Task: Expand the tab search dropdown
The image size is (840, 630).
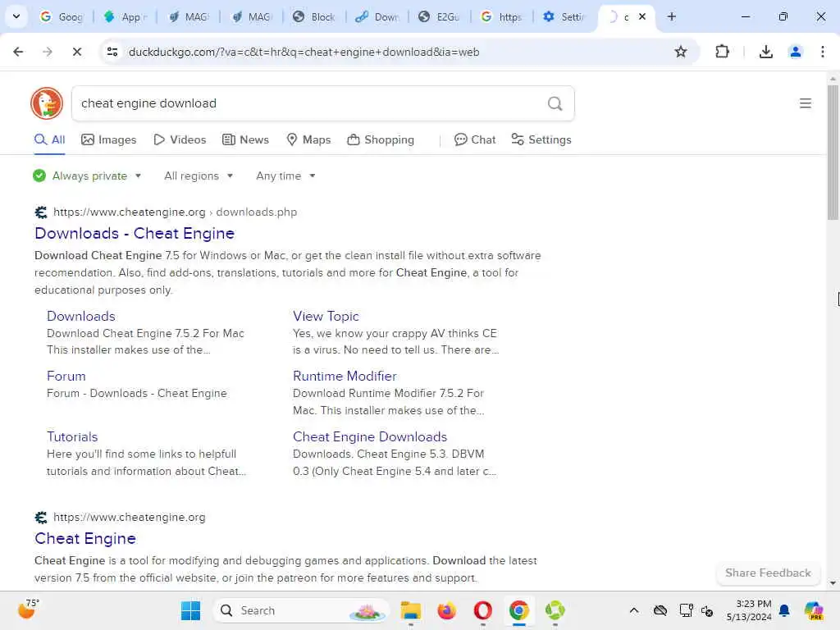Action: pyautogui.click(x=16, y=16)
